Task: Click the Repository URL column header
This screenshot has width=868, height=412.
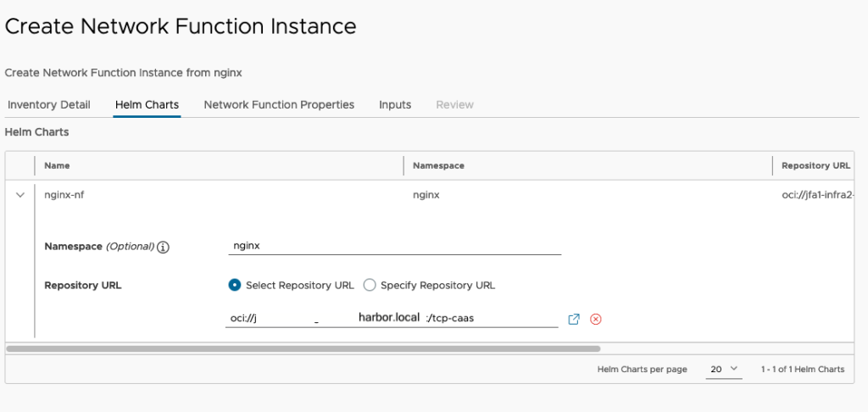Action: click(816, 165)
